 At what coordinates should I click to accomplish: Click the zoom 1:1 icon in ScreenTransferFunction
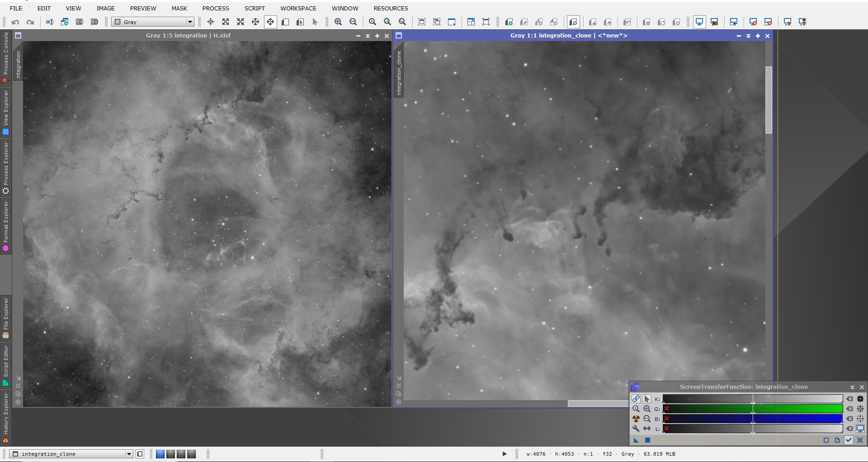[x=636, y=409]
